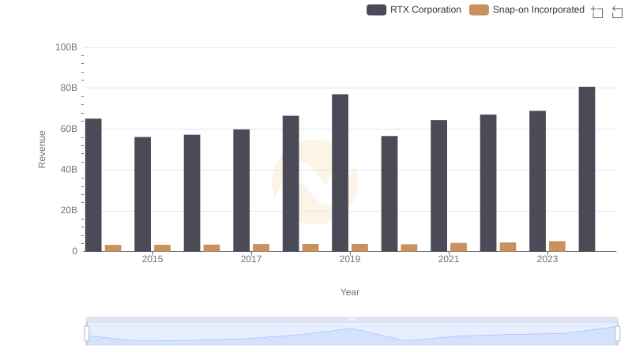
Task: Click the Year axis title
Action: coord(350,292)
